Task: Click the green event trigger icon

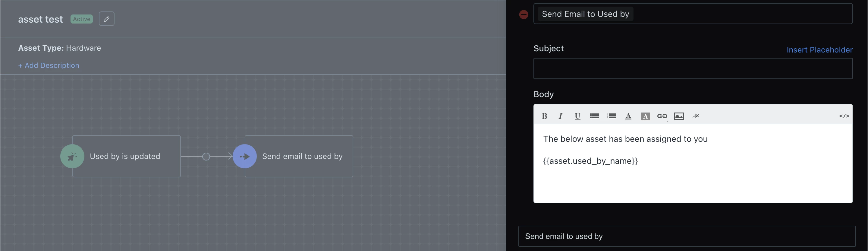Action: point(72,156)
